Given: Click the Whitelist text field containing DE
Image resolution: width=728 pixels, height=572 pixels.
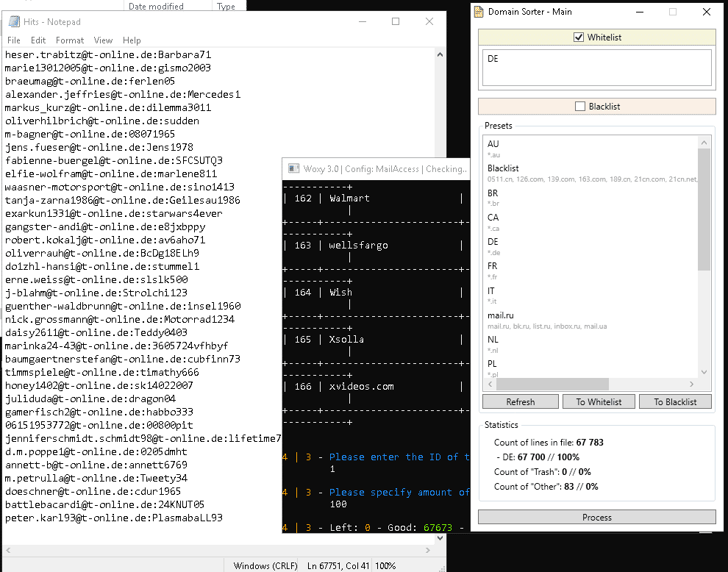Looking at the screenshot, I should pyautogui.click(x=596, y=68).
